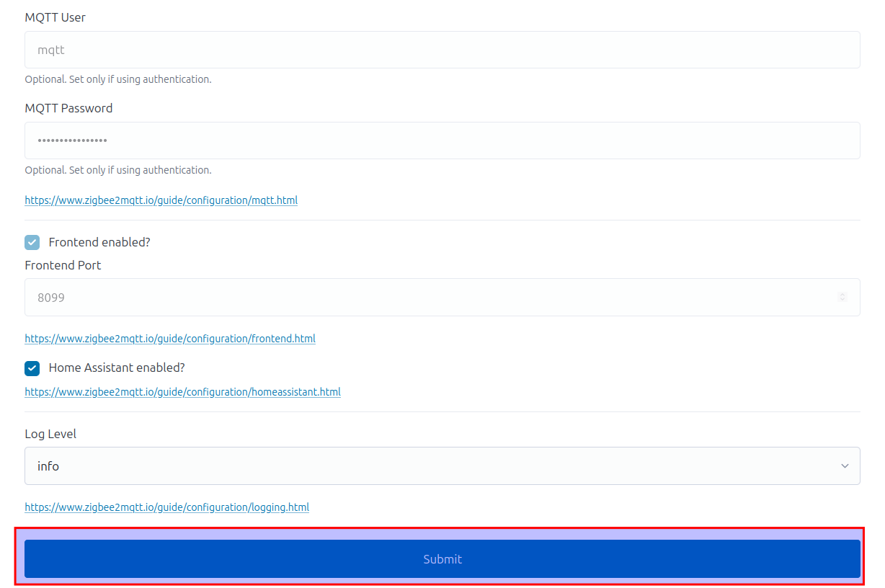Open the logging.html configuration link
The image size is (885, 588).
coord(166,507)
